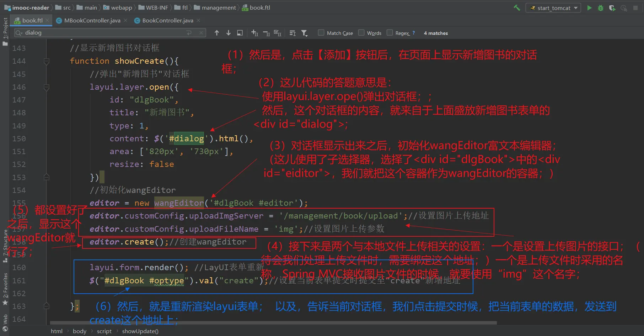Run with coverage using the shield icon

[612, 8]
